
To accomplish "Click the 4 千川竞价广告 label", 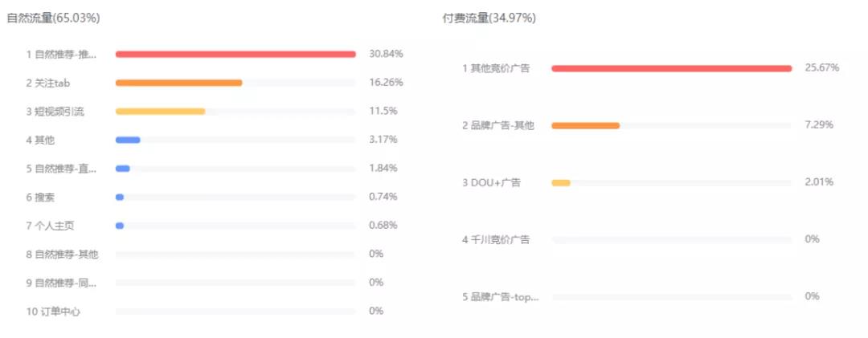I will 495,239.
